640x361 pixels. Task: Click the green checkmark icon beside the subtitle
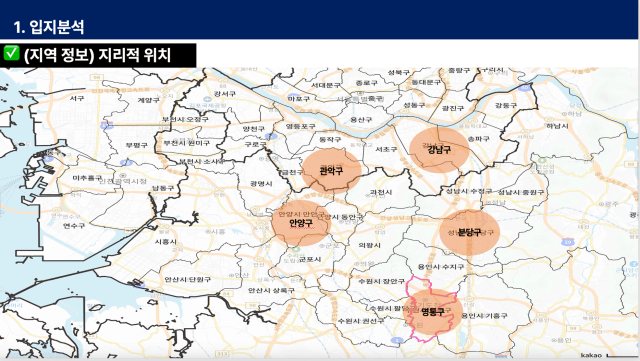point(11,53)
